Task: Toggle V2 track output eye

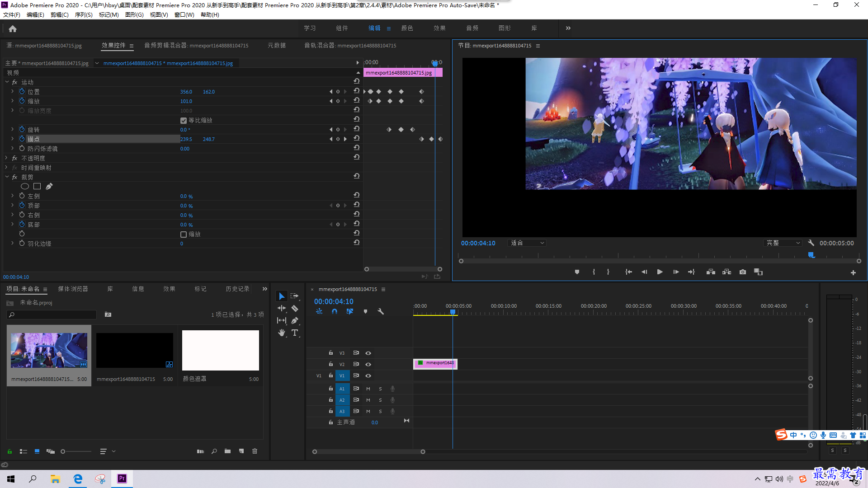Action: point(368,364)
